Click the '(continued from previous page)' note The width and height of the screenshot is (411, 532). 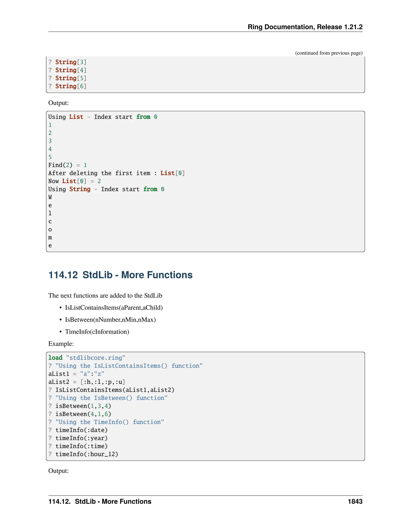pyautogui.click(x=329, y=53)
